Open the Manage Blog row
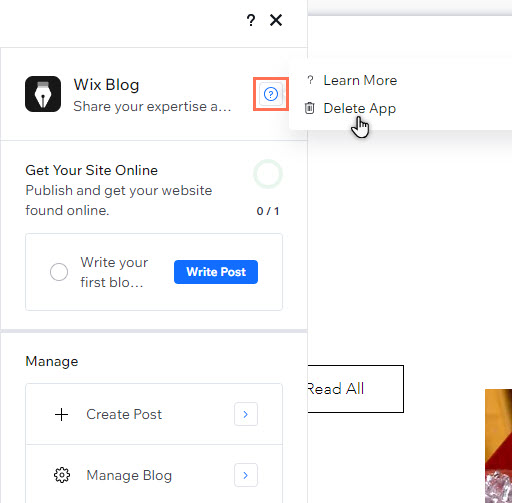 coord(154,475)
